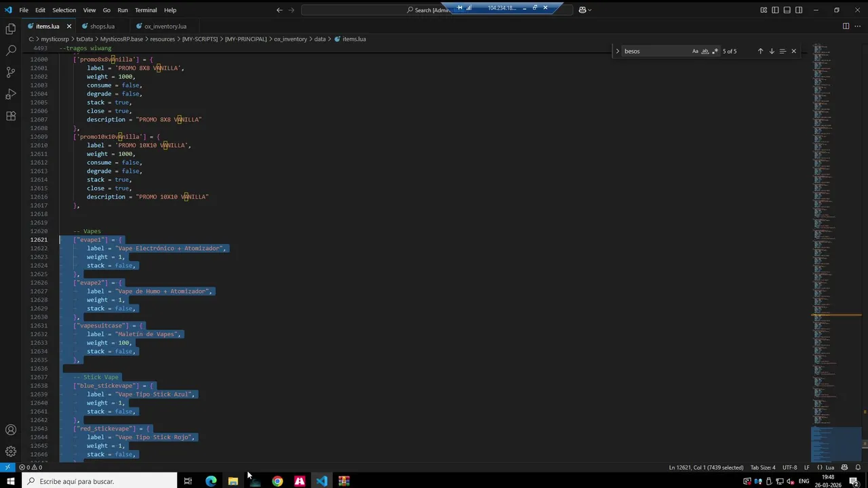Open breadcrumb ox_inventory folder
This screenshot has width=868, height=488.
[x=290, y=39]
